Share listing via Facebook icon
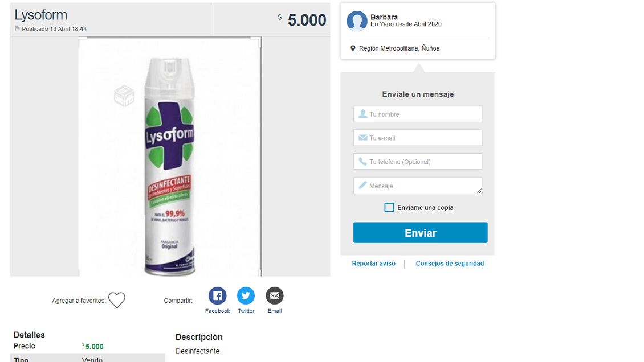 (x=217, y=296)
